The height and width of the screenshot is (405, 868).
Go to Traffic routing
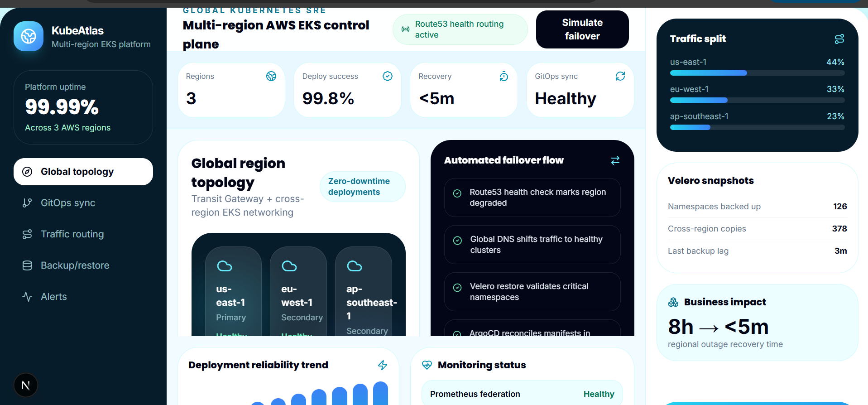(x=83, y=234)
